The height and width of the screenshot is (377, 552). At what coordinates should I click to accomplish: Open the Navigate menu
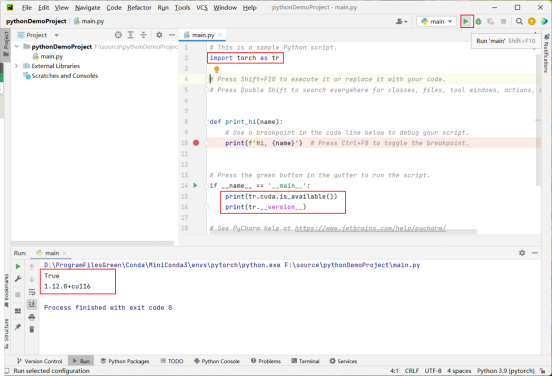pyautogui.click(x=87, y=7)
